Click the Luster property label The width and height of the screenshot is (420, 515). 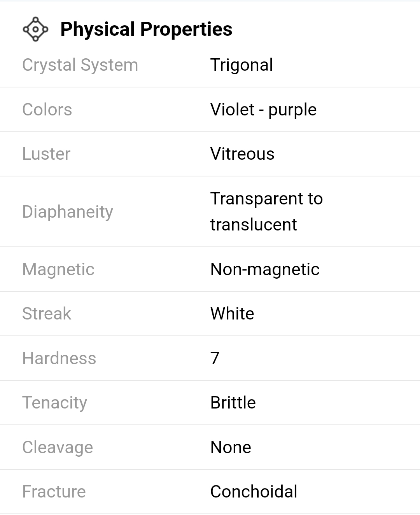point(46,154)
